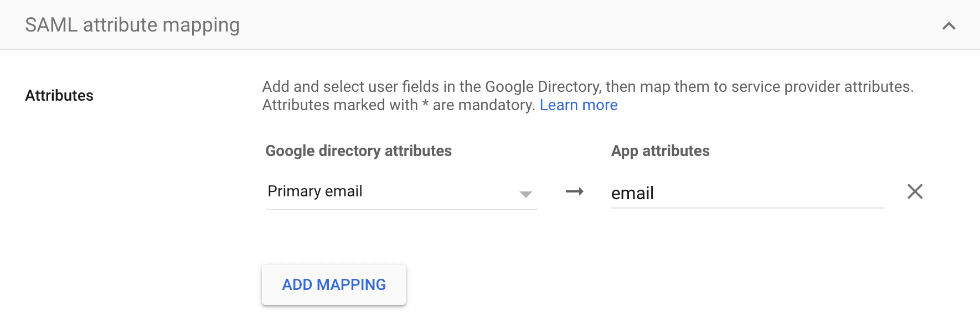Click the Primary email field underline
980x333 pixels.
(401, 209)
